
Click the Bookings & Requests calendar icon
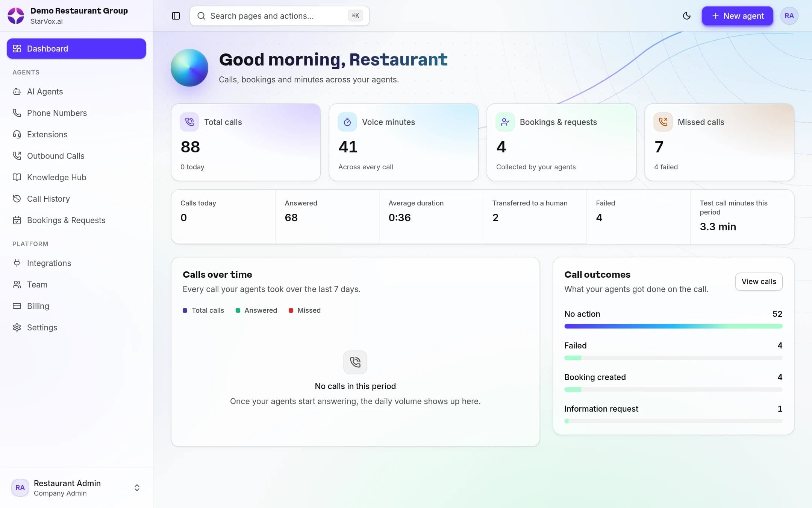click(x=17, y=220)
